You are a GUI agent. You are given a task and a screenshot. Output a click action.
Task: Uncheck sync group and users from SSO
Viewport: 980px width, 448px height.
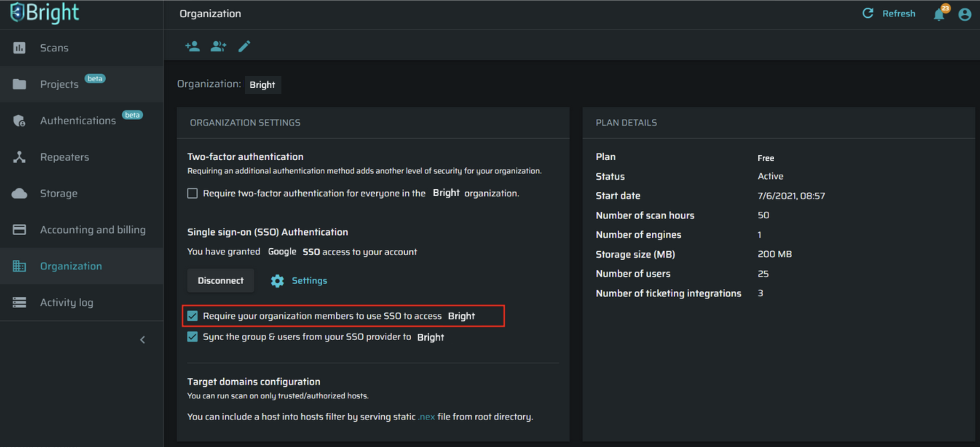(x=193, y=337)
